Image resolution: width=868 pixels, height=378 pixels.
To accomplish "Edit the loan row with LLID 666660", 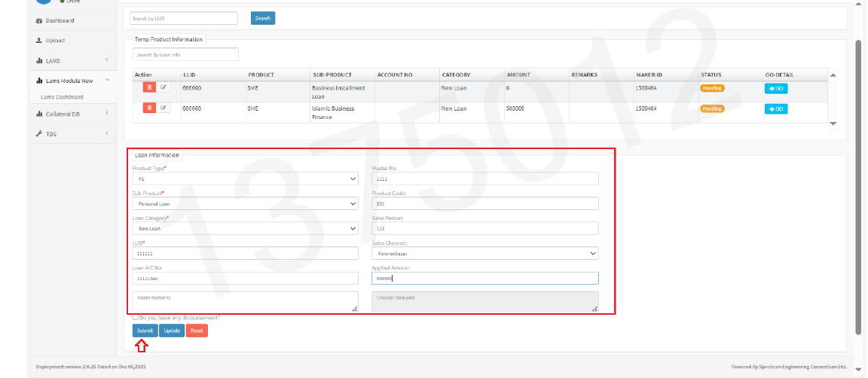I will (164, 87).
